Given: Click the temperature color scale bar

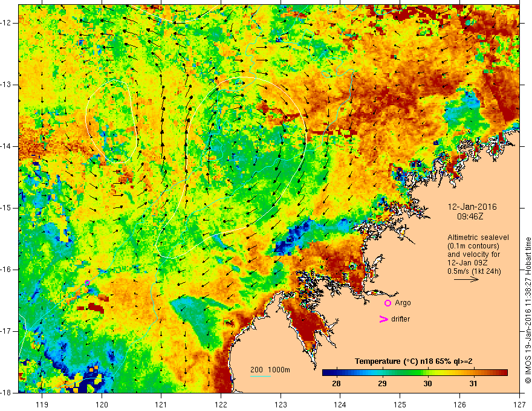Looking at the screenshot, I should coord(415,372).
